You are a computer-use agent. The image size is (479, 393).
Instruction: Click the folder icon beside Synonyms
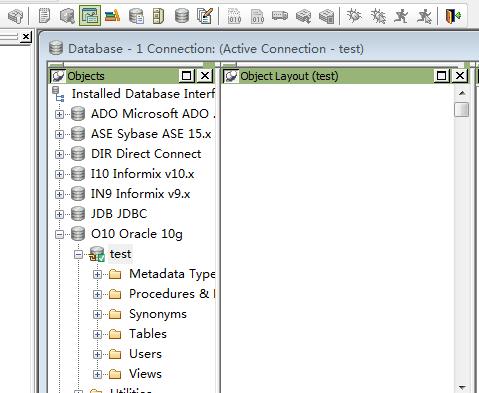click(x=115, y=314)
